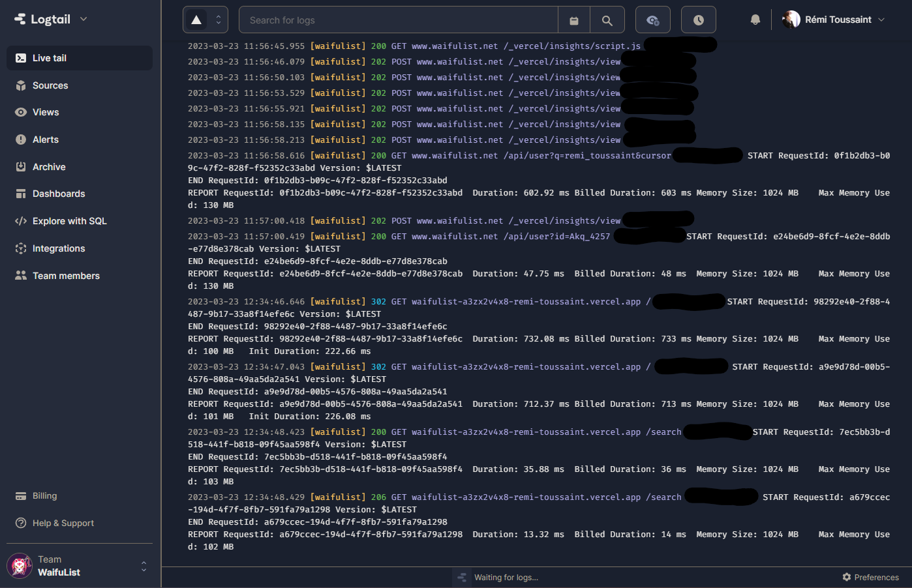Click the Vercel triangle source icon
912x588 pixels.
pos(196,20)
